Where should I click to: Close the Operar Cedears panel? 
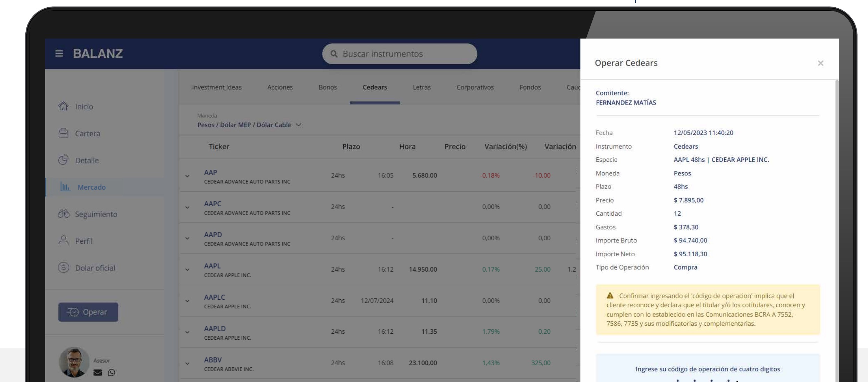[x=820, y=63]
